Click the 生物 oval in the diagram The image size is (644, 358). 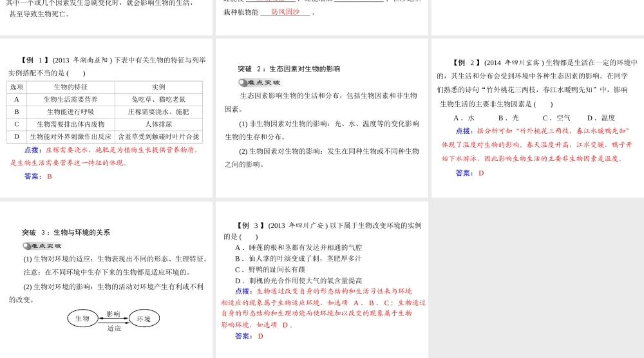[x=82, y=319]
